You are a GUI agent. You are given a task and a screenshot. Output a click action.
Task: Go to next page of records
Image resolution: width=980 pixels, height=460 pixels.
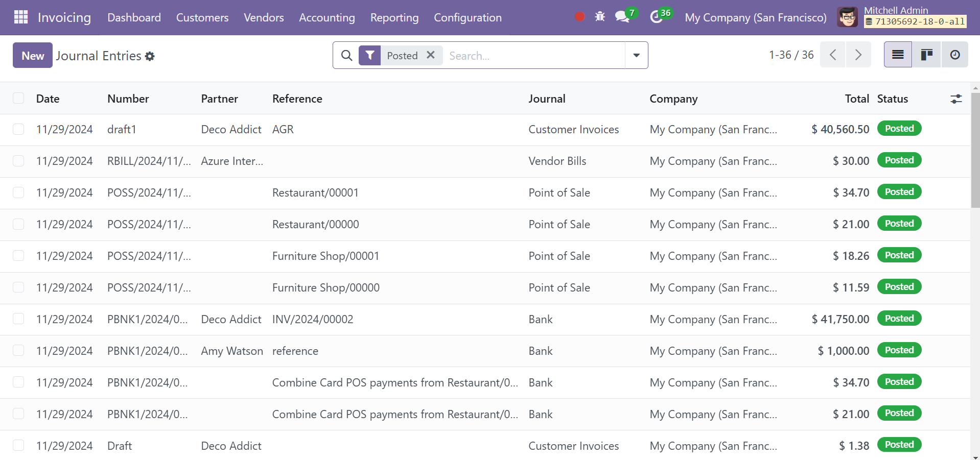coord(859,55)
